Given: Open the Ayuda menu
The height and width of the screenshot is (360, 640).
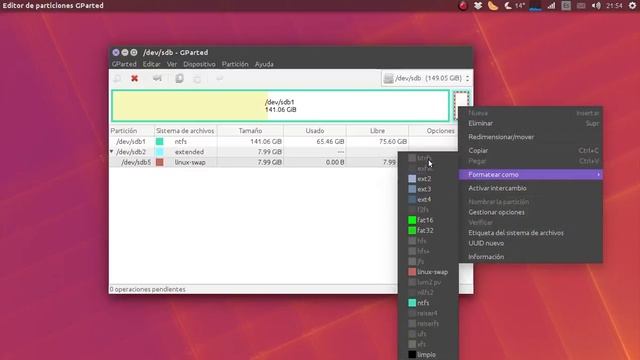Looking at the screenshot, I should pos(264,64).
